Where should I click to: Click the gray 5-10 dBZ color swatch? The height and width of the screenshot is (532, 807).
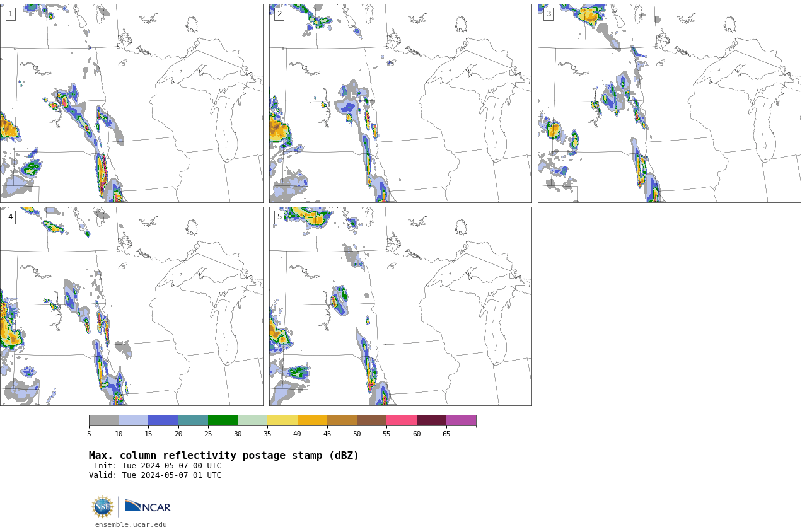[x=103, y=420]
